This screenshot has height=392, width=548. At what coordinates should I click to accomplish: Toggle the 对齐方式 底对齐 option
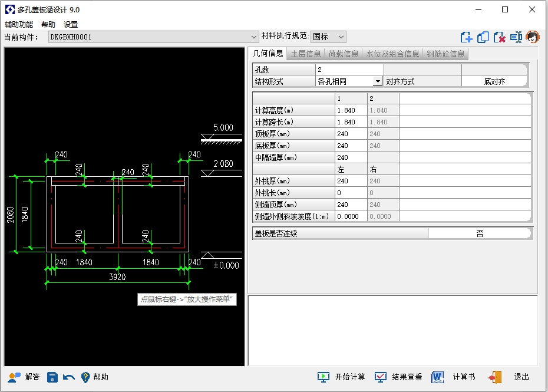[x=494, y=81]
